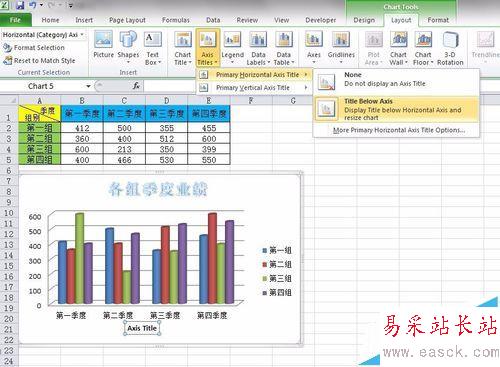Select the Layout tab
This screenshot has width=500, height=367.
(x=401, y=20)
